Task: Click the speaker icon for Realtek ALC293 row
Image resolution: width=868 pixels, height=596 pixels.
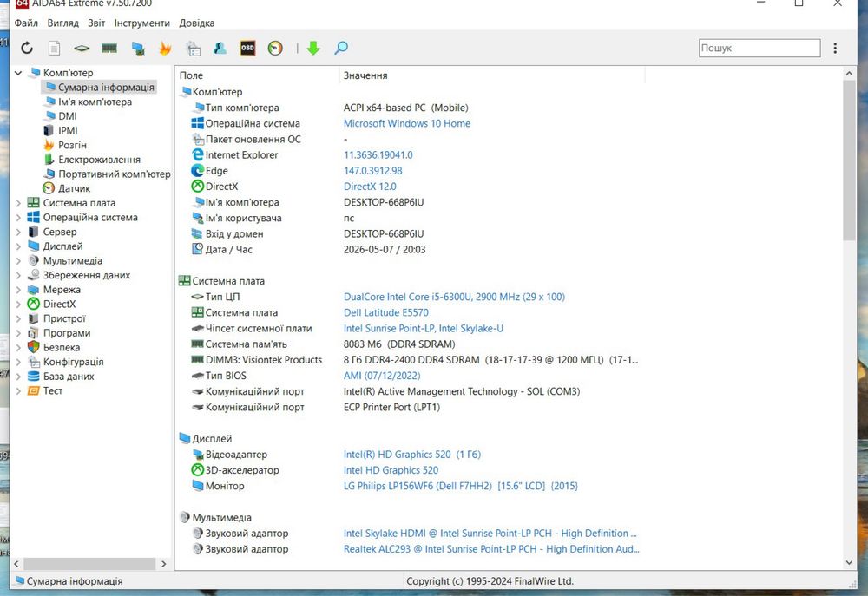Action: (197, 549)
